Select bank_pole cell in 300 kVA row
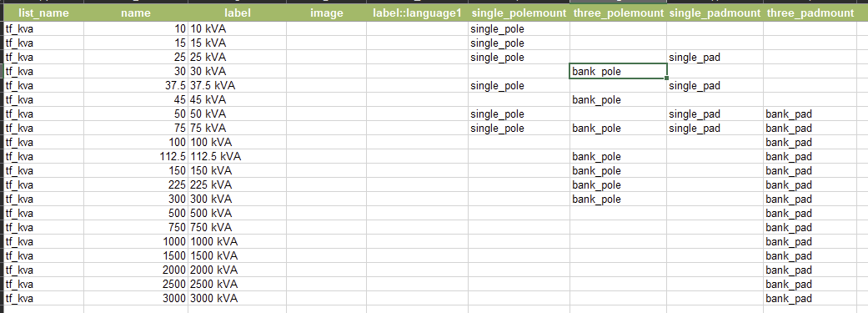Viewport: 868px width, 313px height. tap(619, 199)
